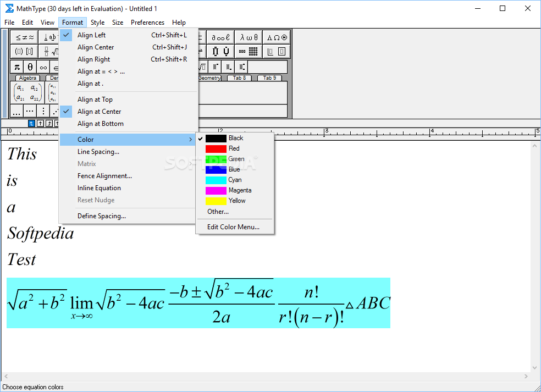
Task: Open the matrix templates palette
Action: pos(249,52)
